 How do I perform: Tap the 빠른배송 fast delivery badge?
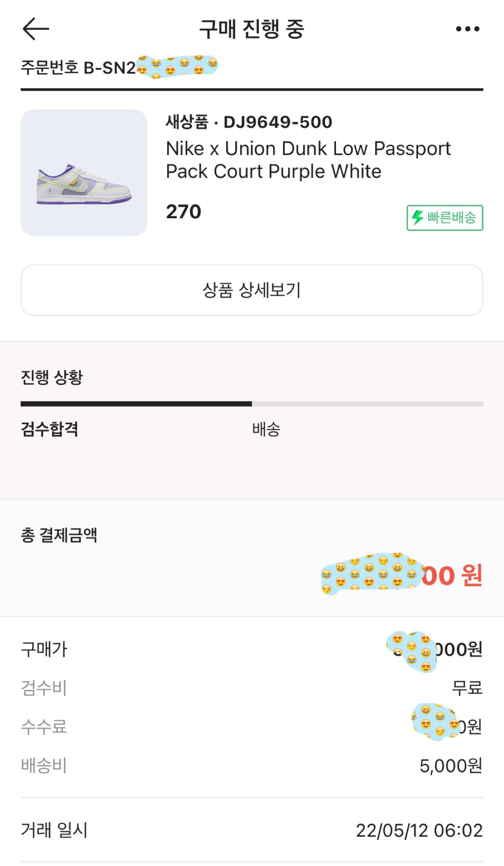(x=445, y=218)
